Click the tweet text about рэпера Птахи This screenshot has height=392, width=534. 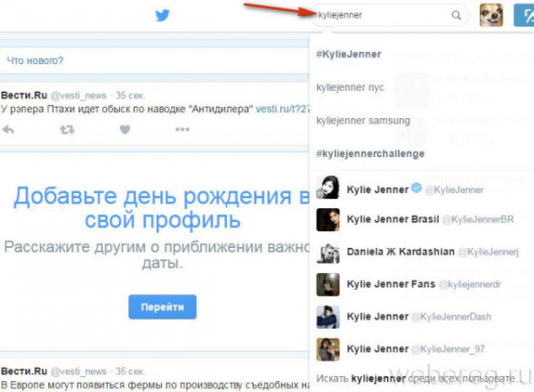pos(127,109)
